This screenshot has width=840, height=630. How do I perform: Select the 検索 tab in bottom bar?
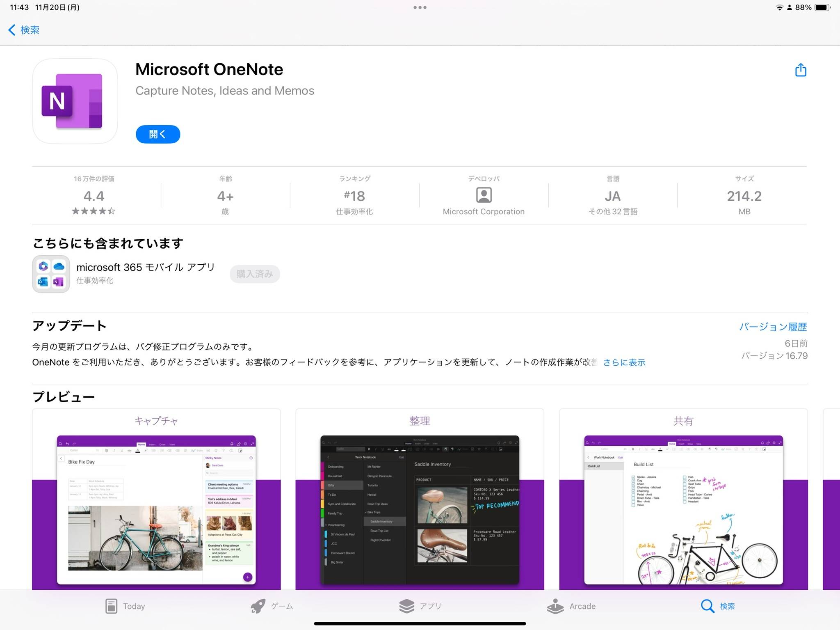point(718,606)
